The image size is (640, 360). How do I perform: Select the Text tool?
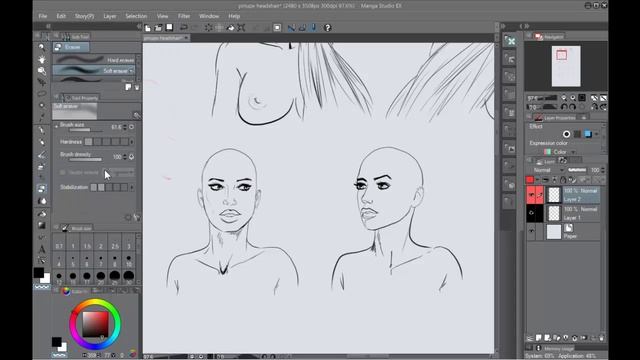point(42,249)
